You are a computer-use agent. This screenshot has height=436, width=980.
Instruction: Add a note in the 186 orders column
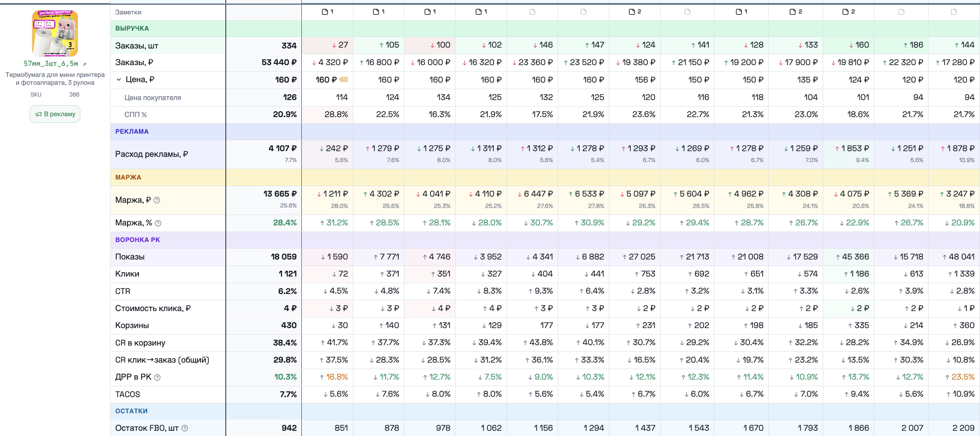pyautogui.click(x=901, y=12)
